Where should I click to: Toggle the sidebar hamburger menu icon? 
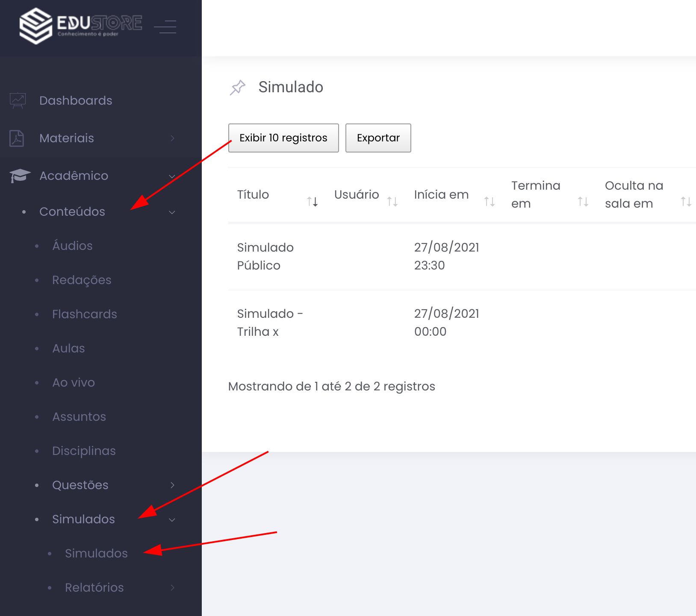click(x=165, y=26)
